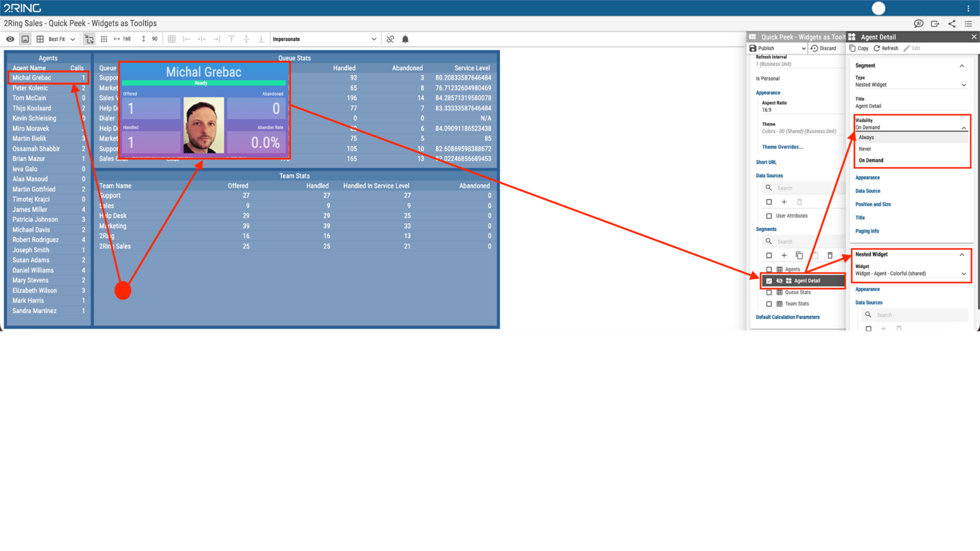Open the three-dot menu in the header
The image size is (980, 551).
968,8
